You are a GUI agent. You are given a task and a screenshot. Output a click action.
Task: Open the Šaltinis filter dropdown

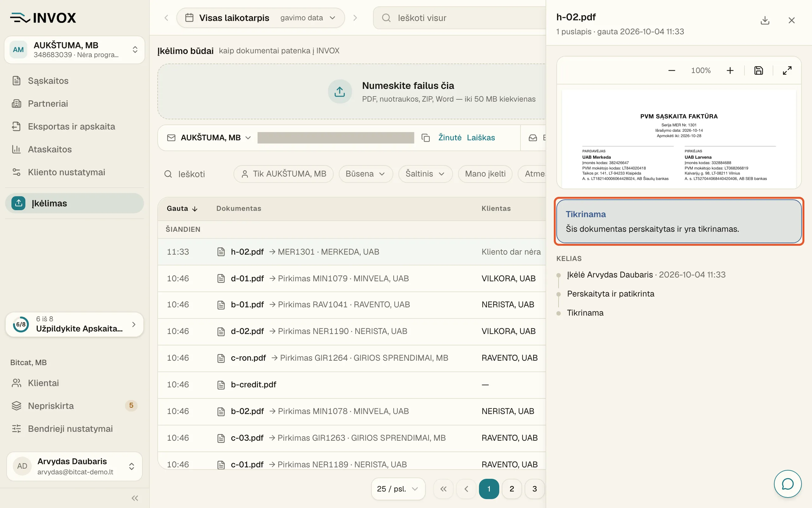click(425, 174)
